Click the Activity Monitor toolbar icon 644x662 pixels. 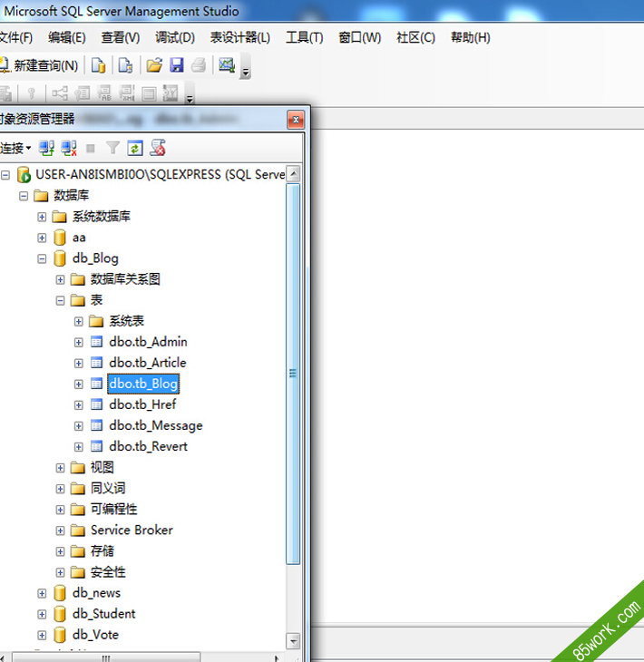pos(227,65)
